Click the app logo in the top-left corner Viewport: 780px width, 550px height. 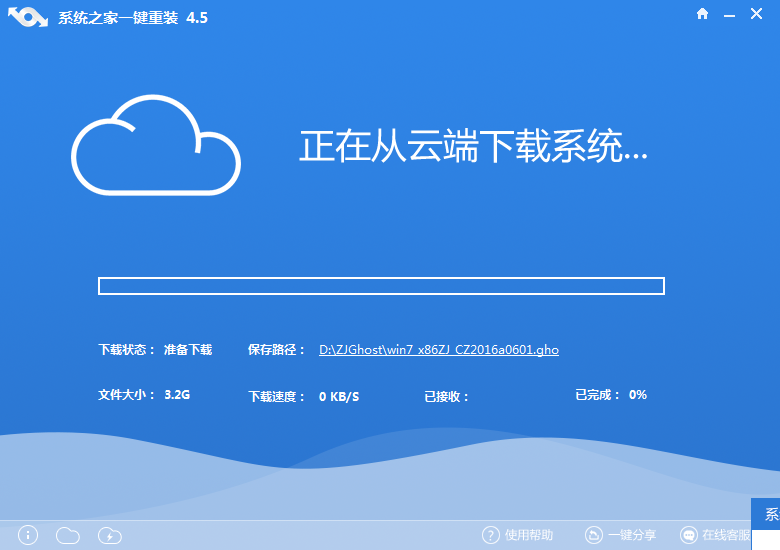[x=27, y=18]
